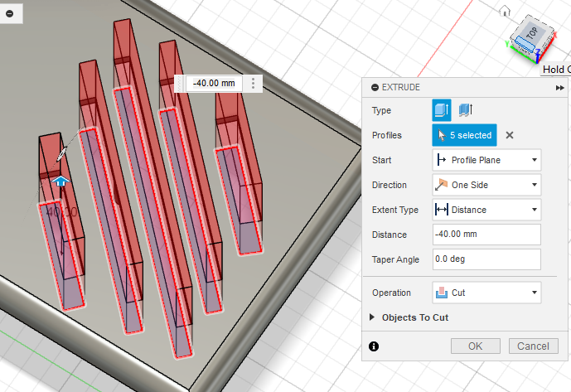Screen dimensions: 571x392
Task: Select the shortest slot profile nearest the ViewCube
Action: (x=239, y=200)
